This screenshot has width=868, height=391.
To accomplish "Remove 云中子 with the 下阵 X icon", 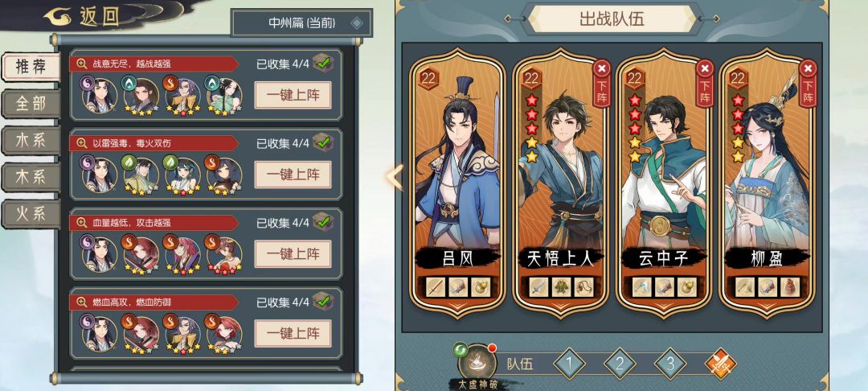I will [x=705, y=68].
